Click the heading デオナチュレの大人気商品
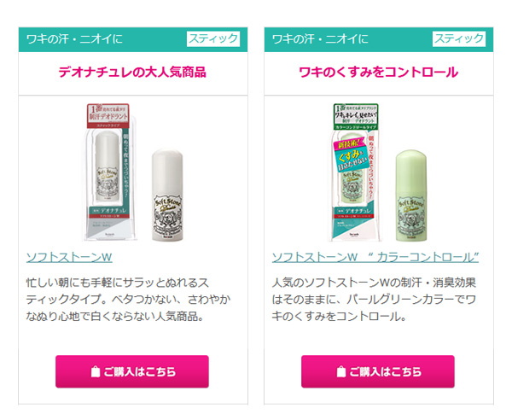512x420 pixels. click(x=132, y=73)
